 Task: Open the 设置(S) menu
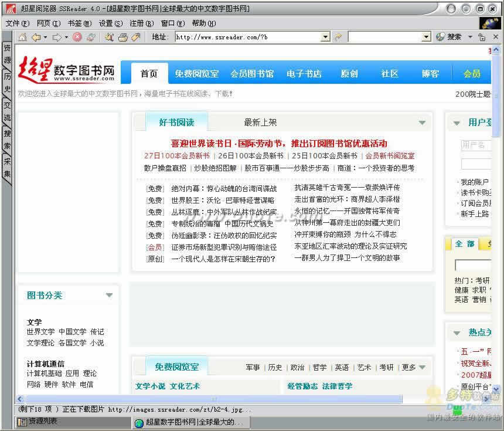[x=111, y=23]
